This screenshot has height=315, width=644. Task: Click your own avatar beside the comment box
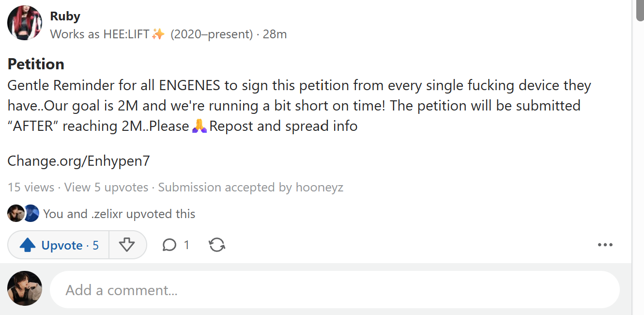pyautogui.click(x=25, y=288)
